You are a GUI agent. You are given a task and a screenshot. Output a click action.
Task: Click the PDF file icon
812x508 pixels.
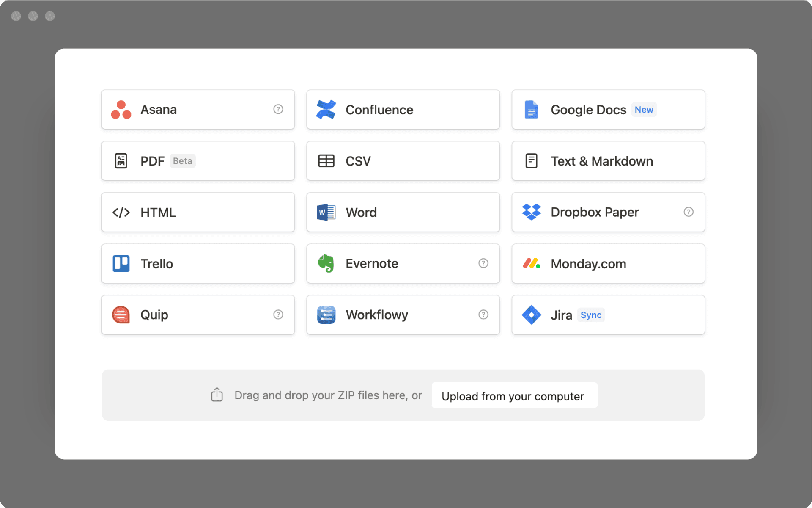pos(121,161)
